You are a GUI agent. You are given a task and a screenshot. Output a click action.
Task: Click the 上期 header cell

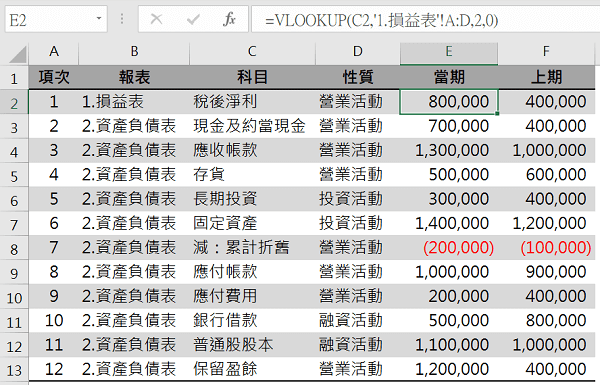pyautogui.click(x=546, y=78)
